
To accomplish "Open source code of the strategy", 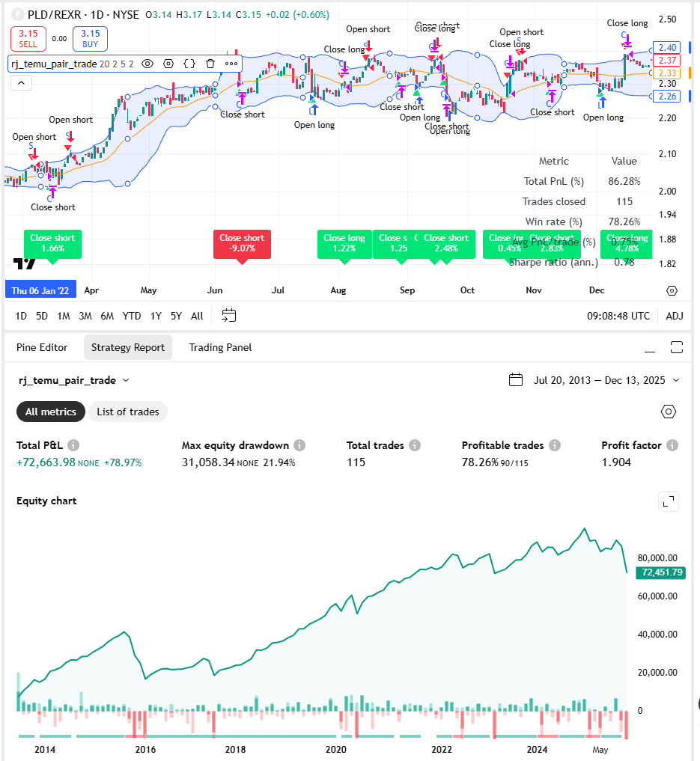I will [x=190, y=64].
